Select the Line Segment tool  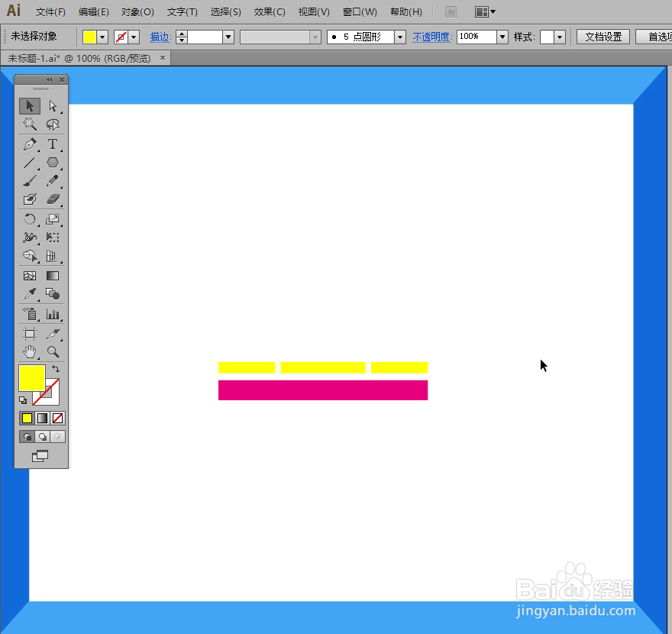click(x=30, y=163)
